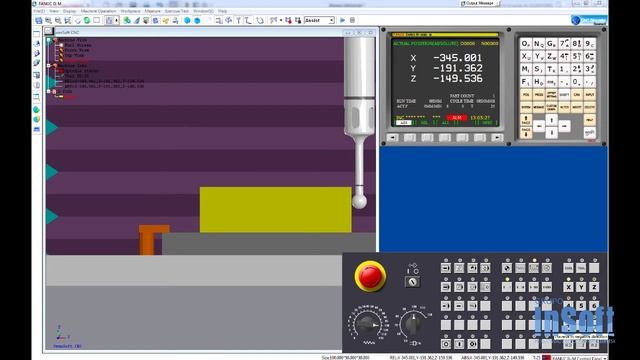The height and width of the screenshot is (360, 640).
Task: Expand the second tree node in the project tree
Action: [49, 65]
